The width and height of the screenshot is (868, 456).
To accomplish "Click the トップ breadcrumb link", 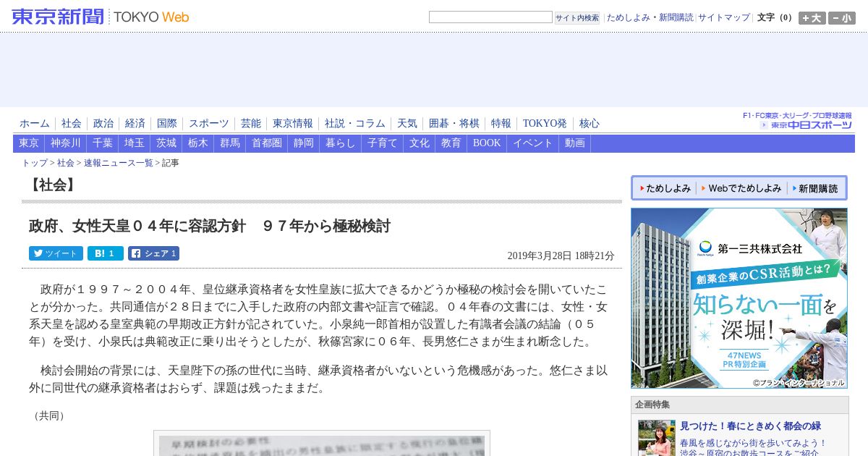I will coord(35,163).
